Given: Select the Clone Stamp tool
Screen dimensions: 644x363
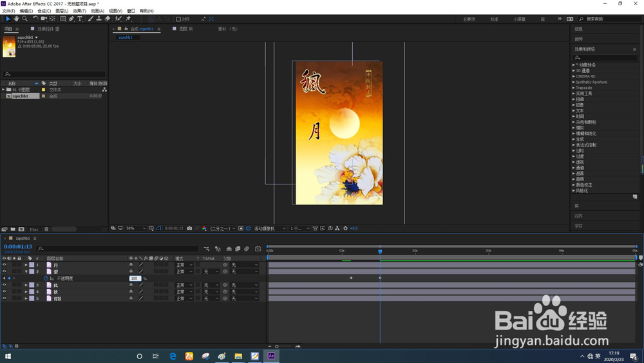Looking at the screenshot, I should point(99,19).
